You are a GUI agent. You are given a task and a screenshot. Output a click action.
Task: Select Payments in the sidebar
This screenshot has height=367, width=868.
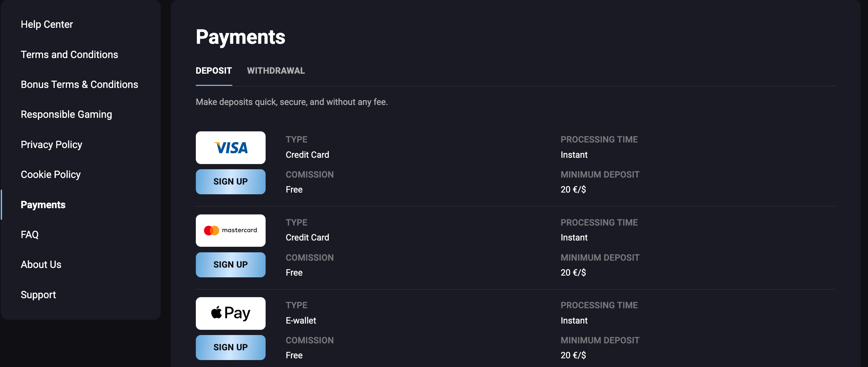tap(43, 205)
